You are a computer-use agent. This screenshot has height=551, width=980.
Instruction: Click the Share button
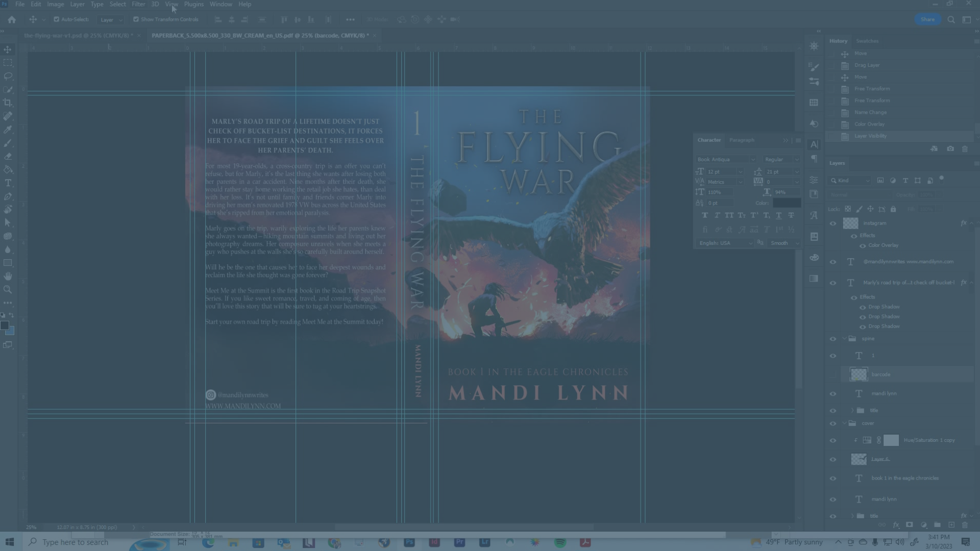click(927, 19)
